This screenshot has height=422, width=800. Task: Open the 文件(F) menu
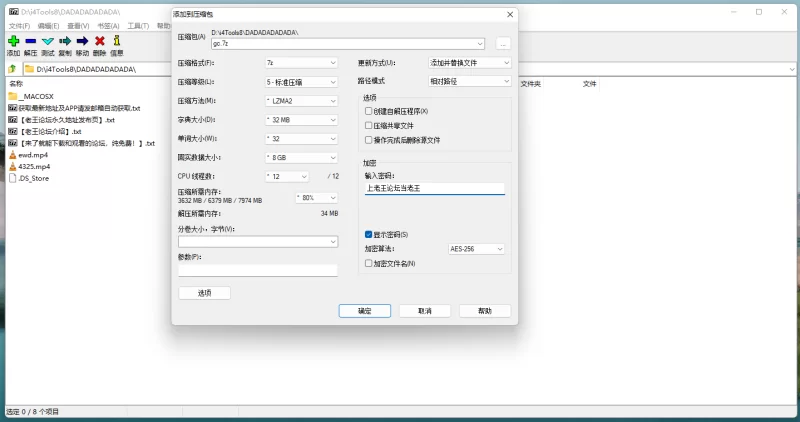(x=19, y=26)
